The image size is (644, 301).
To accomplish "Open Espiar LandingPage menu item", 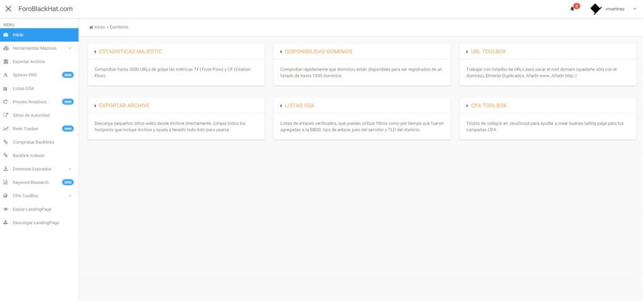I will coord(39,209).
